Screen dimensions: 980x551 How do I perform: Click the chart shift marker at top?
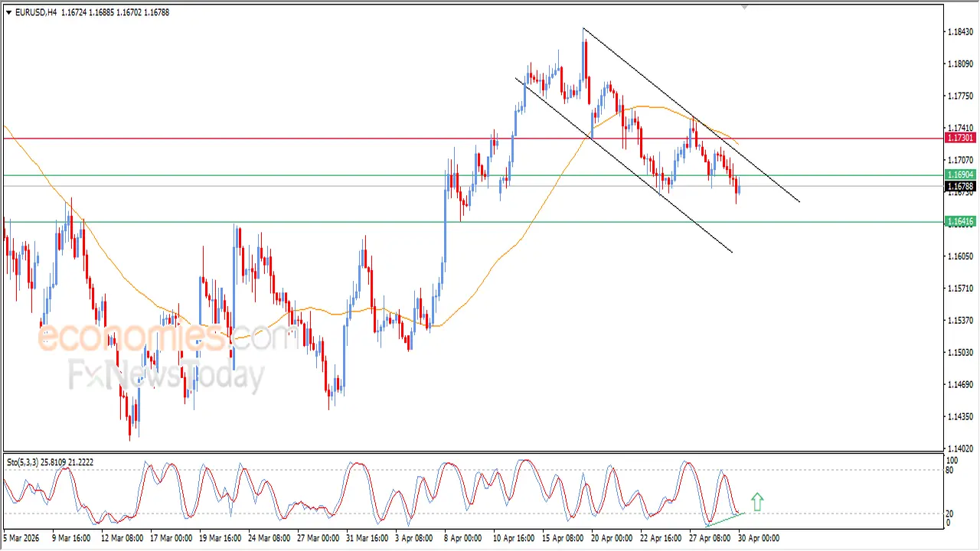744,8
